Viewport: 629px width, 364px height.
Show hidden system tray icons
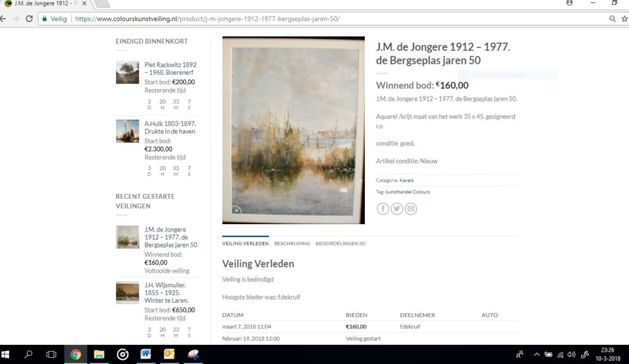click(537, 354)
